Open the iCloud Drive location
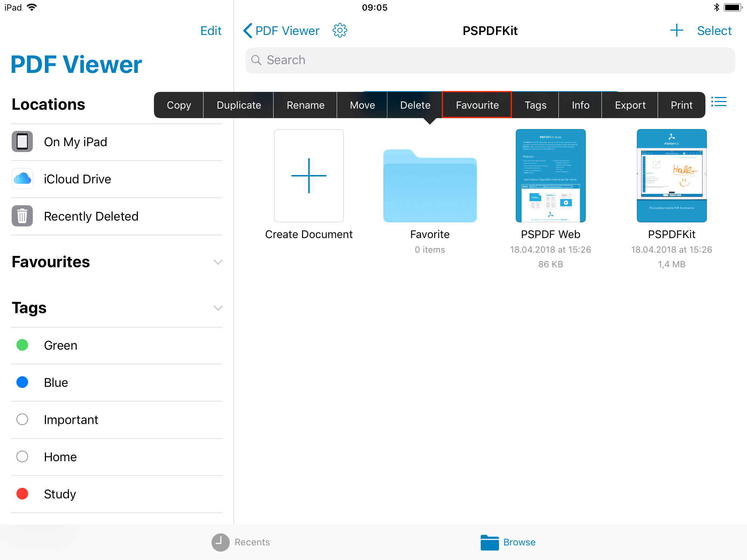 [x=77, y=179]
